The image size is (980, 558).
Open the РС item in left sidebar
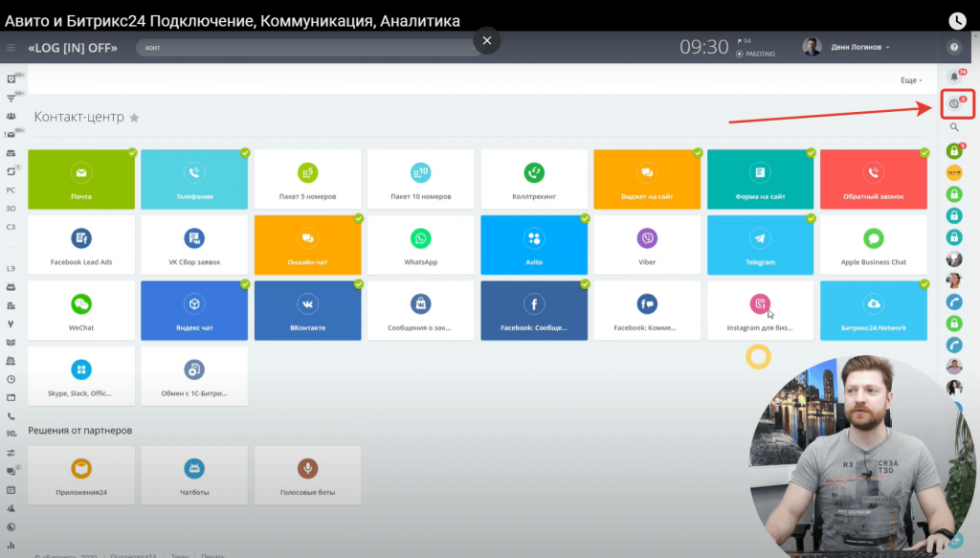11,190
